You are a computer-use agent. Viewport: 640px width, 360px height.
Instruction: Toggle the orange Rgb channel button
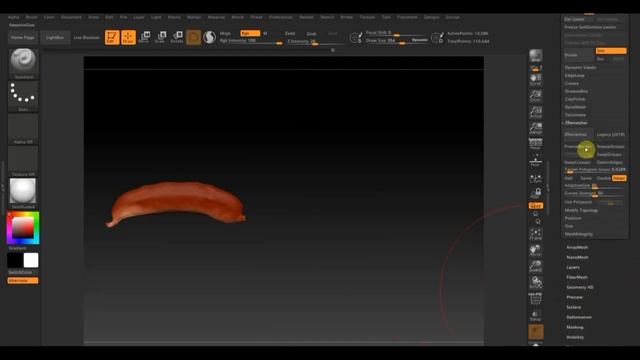coord(250,33)
